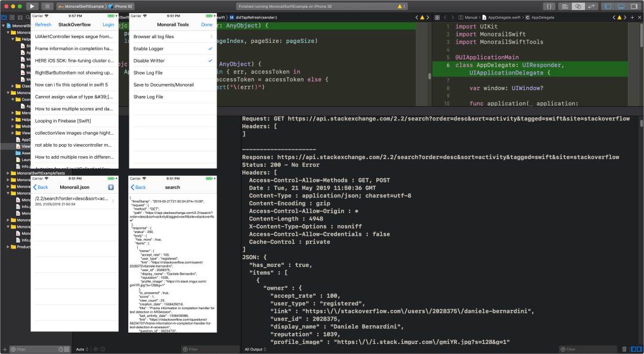Open the AppDelegate class jump bar item
This screenshot has width=644, height=354.
[540, 17]
